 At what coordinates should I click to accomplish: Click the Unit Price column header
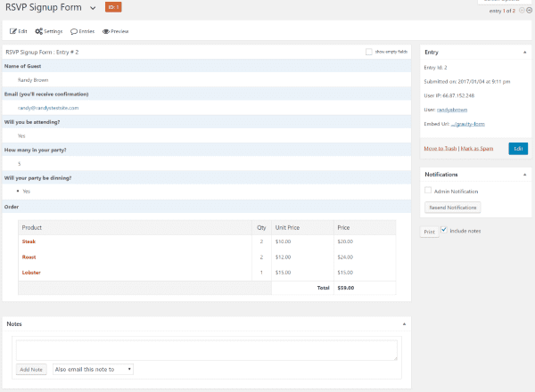287,228
